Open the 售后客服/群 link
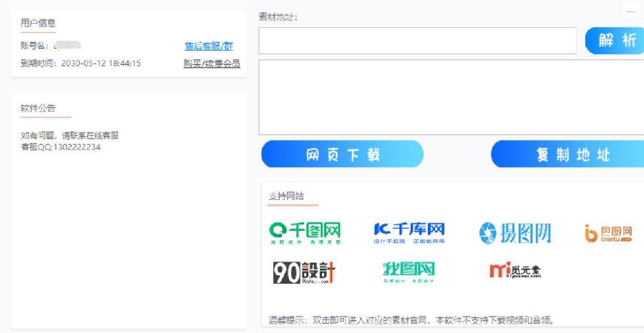The height and width of the screenshot is (333, 644). point(208,46)
